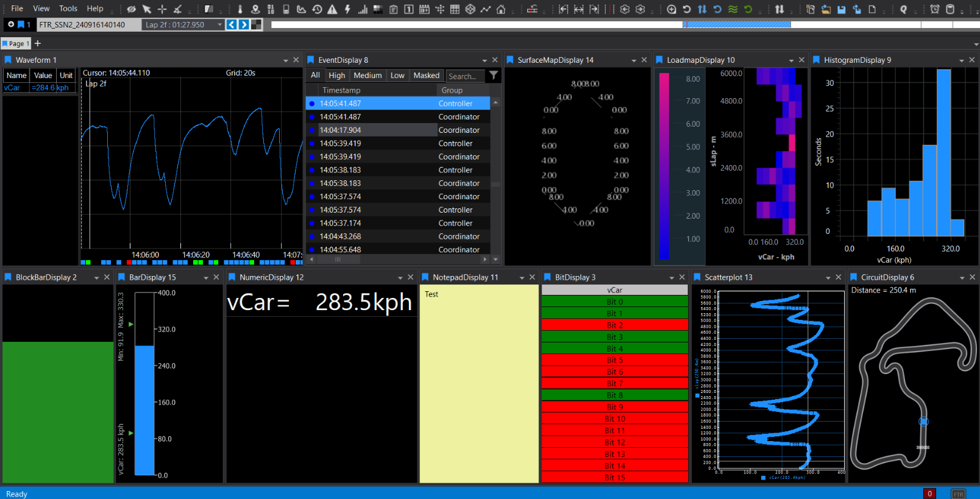Click the highlighted blue lap timeline region
Image resolution: width=980 pixels, height=499 pixels.
[736, 25]
